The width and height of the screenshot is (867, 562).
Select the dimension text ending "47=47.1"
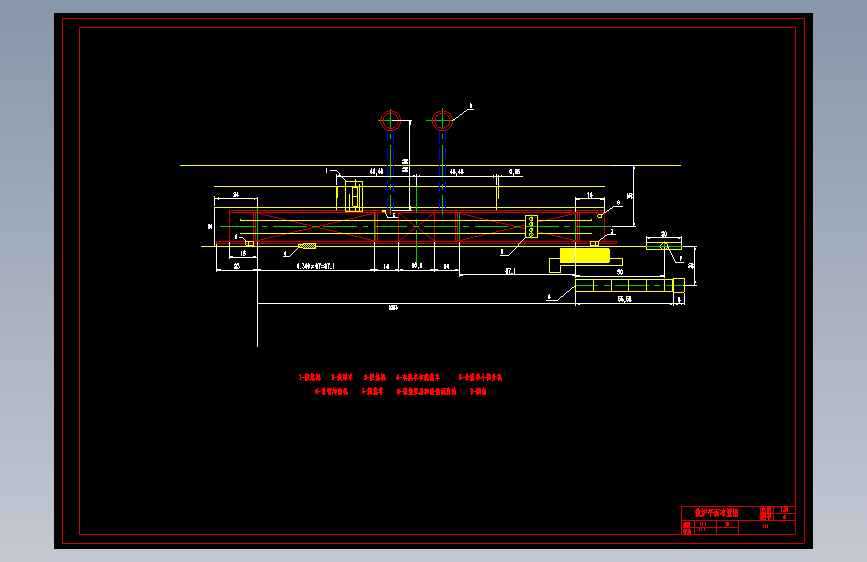(316, 266)
